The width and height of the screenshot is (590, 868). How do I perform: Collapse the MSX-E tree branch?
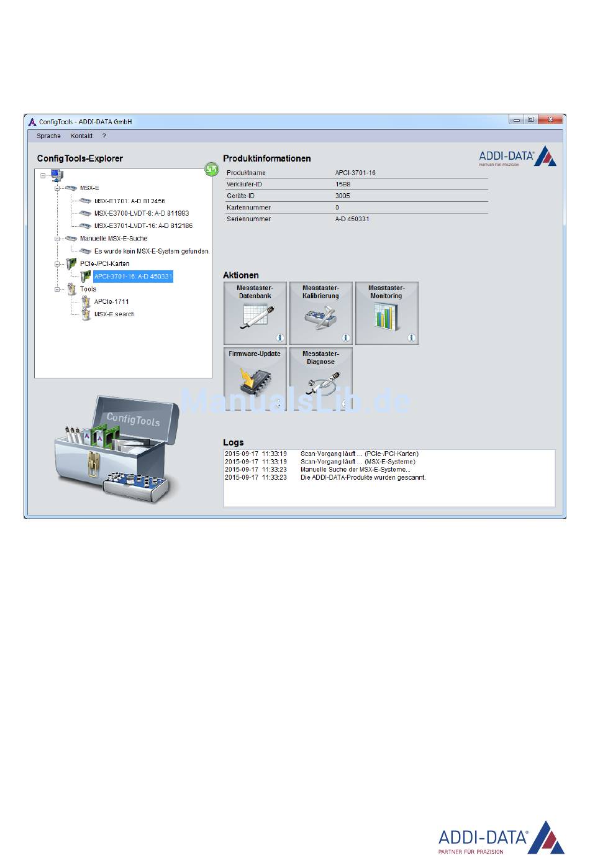[x=57, y=188]
